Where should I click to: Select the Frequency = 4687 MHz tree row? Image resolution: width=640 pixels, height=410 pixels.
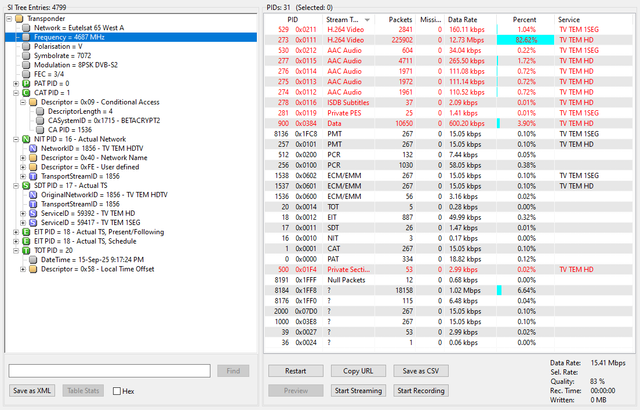click(x=131, y=37)
